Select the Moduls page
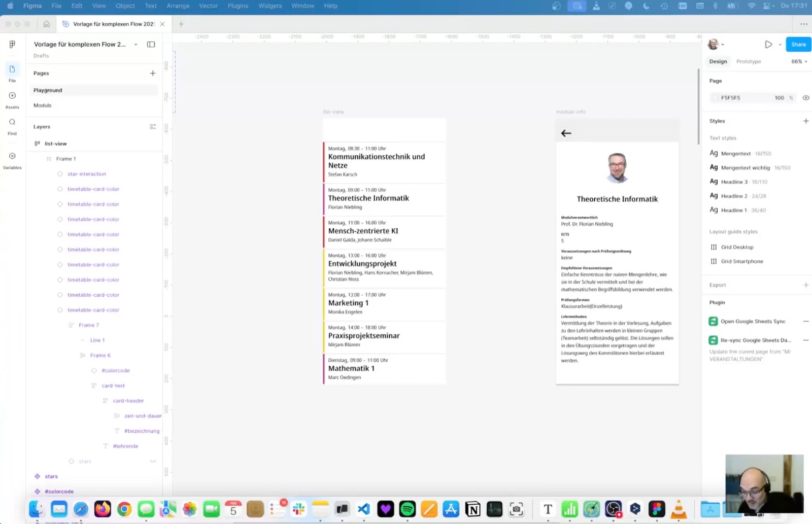 point(43,106)
